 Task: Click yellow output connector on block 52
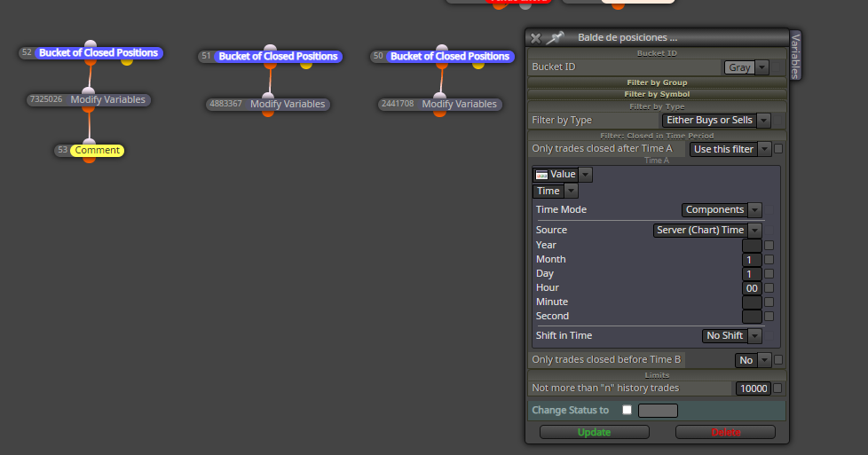point(127,61)
